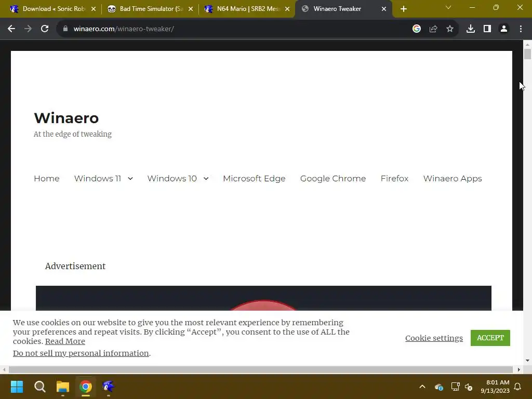Screen dimensions: 532x399
Task: Click Do not sell my personal information
Action: [x=81, y=353]
